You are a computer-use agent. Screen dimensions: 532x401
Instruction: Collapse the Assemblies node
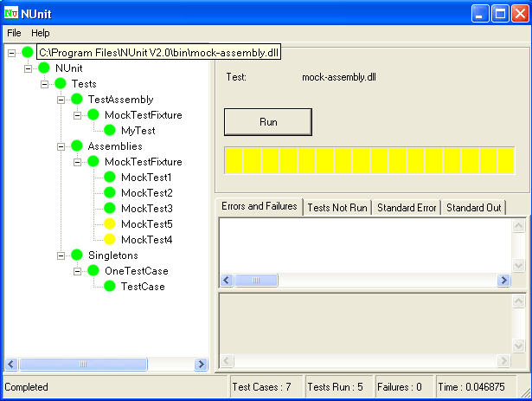click(61, 147)
